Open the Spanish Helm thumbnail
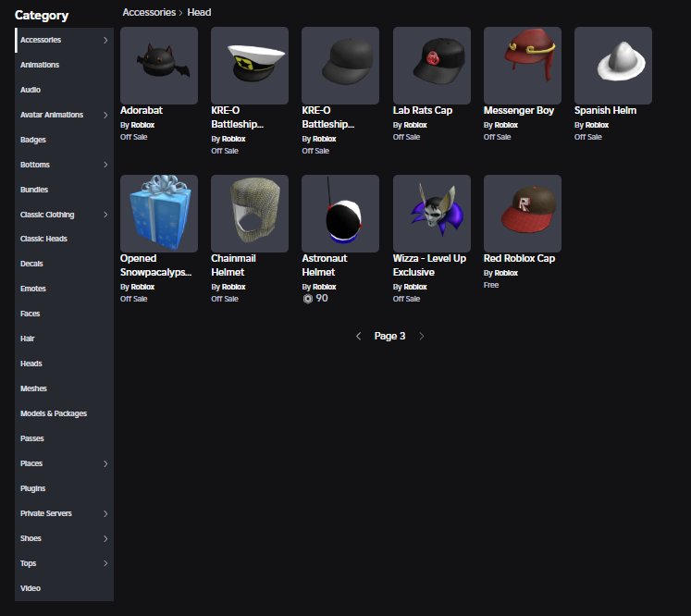Screen dimensions: 691x616 click(x=613, y=66)
